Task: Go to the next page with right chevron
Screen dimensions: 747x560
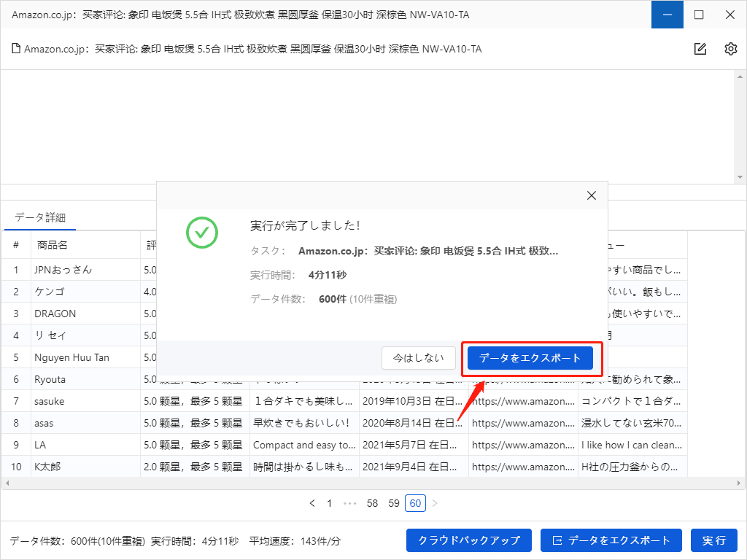Action: (x=434, y=503)
